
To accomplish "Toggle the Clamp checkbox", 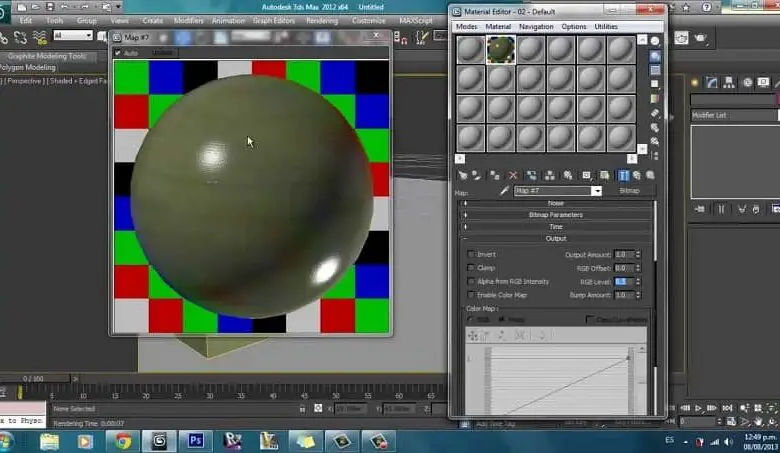I will coord(471,268).
